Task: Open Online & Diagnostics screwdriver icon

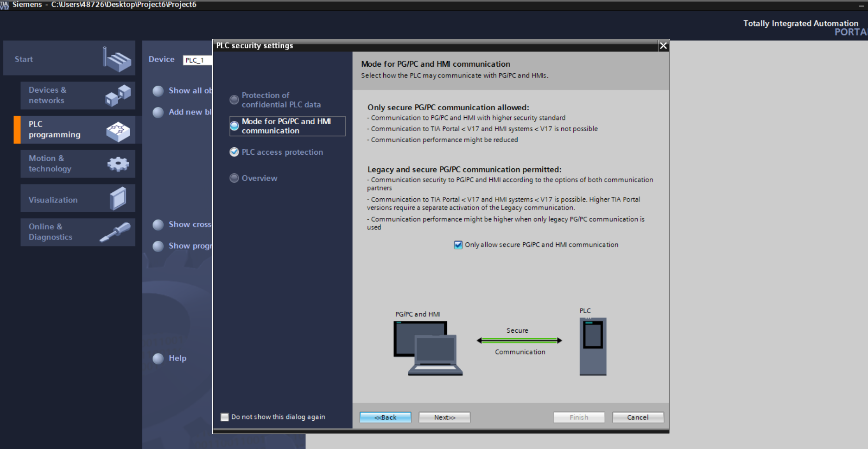Action: 115,232
